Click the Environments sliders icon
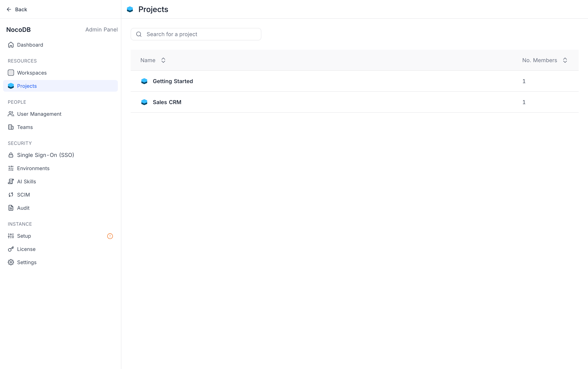Screen dimensions: 588x369 pos(11,168)
